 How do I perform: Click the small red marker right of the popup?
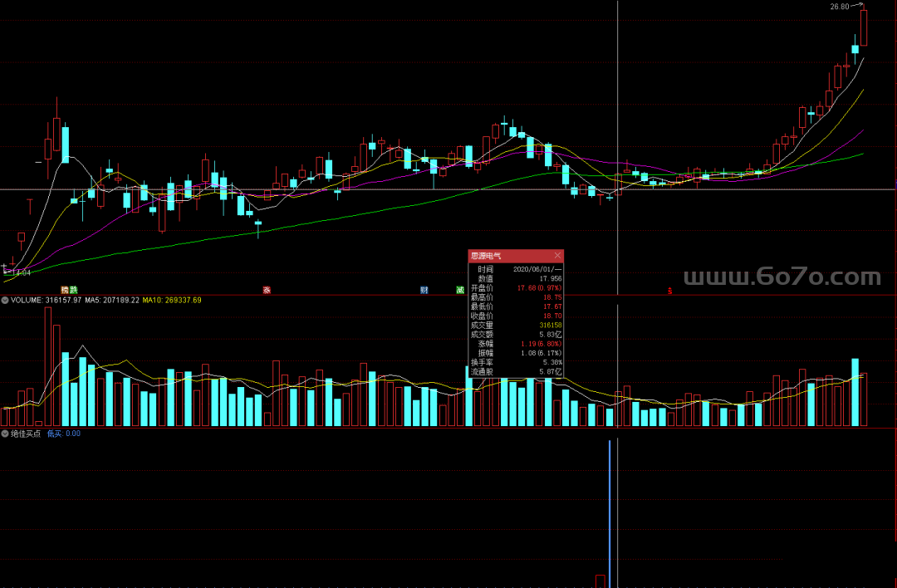tap(669, 291)
